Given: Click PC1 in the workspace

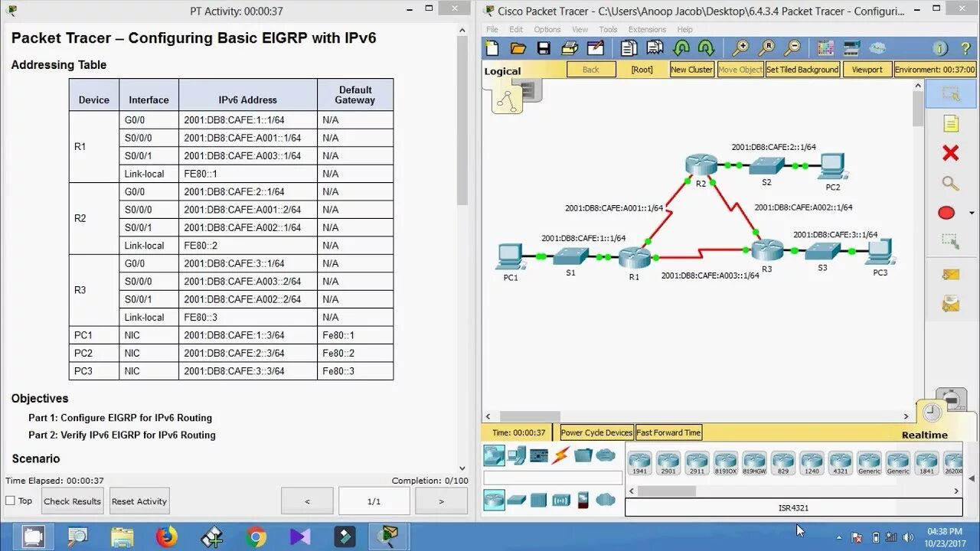Looking at the screenshot, I should coord(510,256).
